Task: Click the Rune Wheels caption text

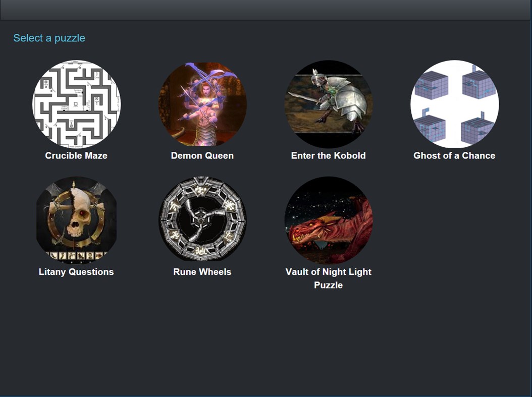Action: click(x=202, y=272)
